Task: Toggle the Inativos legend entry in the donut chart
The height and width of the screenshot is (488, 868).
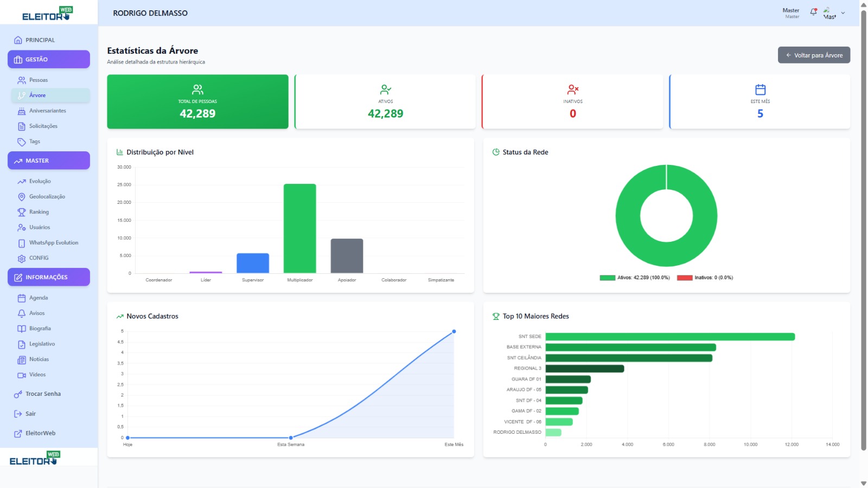Action: [705, 278]
